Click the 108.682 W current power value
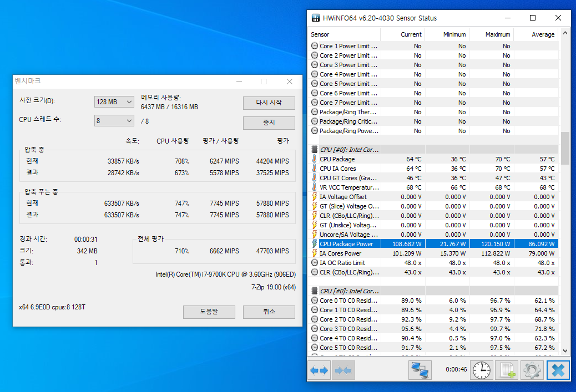Image resolution: width=576 pixels, height=392 pixels. (x=407, y=244)
